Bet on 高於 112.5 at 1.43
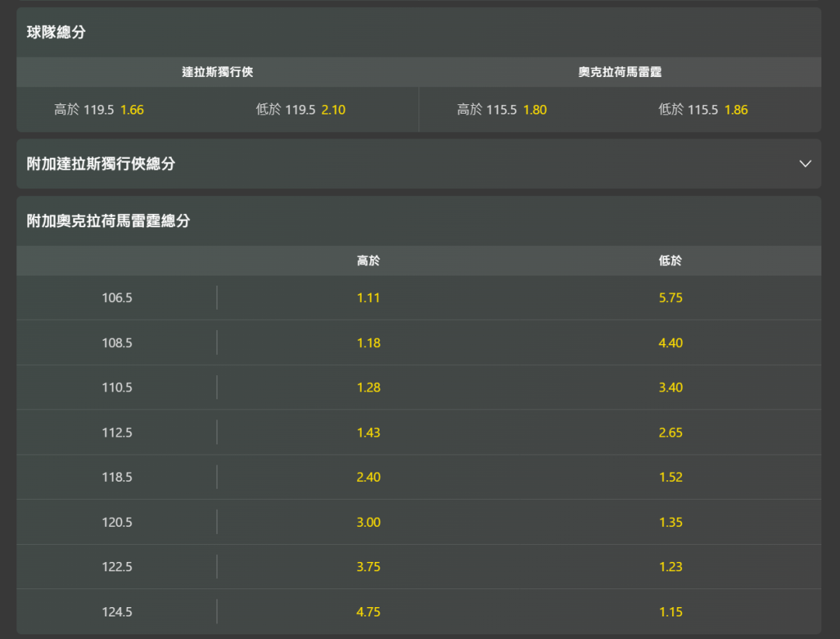The height and width of the screenshot is (639, 840). click(369, 433)
